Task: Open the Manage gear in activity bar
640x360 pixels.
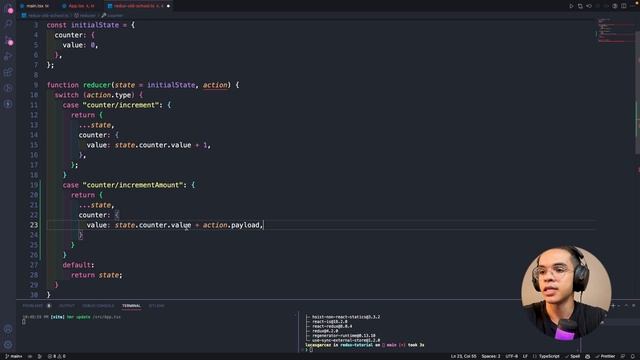Action: 8,345
